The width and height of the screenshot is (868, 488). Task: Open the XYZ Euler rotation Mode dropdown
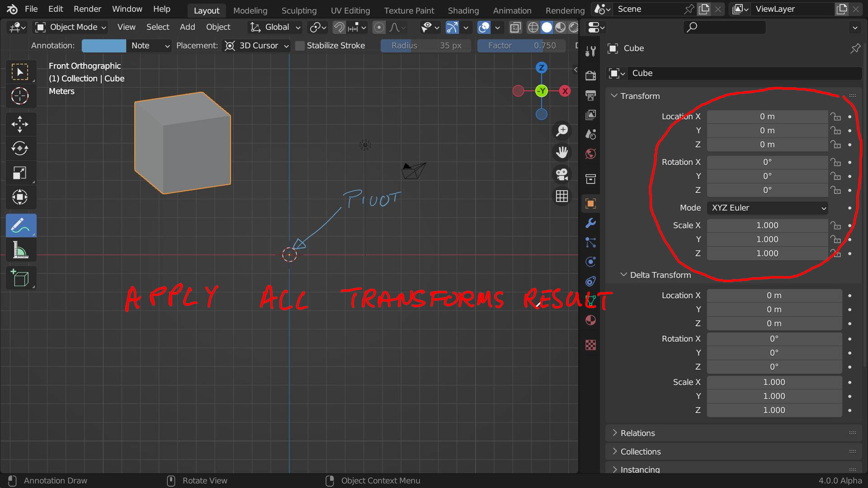click(768, 208)
